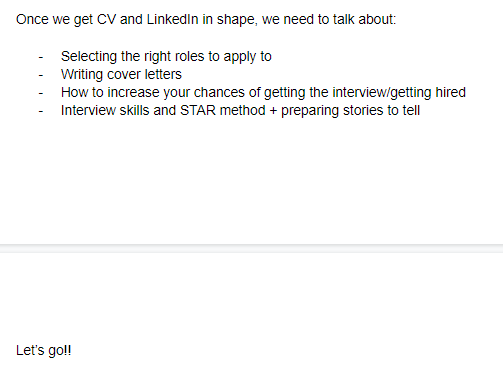
Task: Click the word "shape," in first sentence
Action: click(x=237, y=19)
